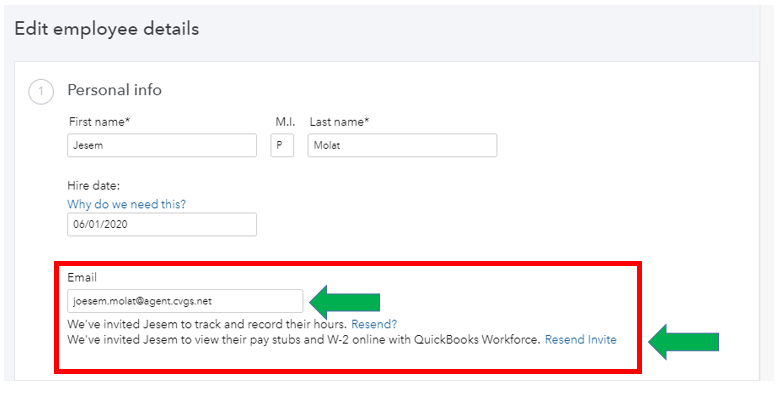
Task: Click the M.I. middle initial field
Action: click(282, 145)
